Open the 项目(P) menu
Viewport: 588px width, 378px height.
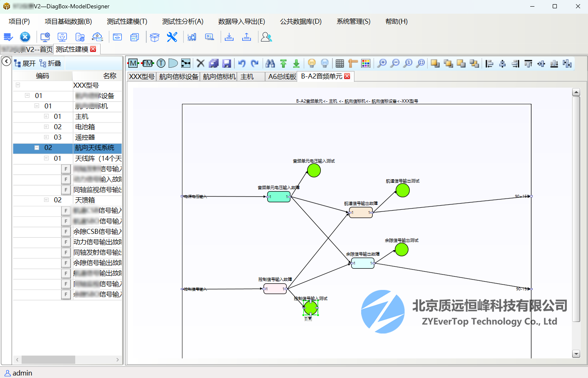point(19,21)
